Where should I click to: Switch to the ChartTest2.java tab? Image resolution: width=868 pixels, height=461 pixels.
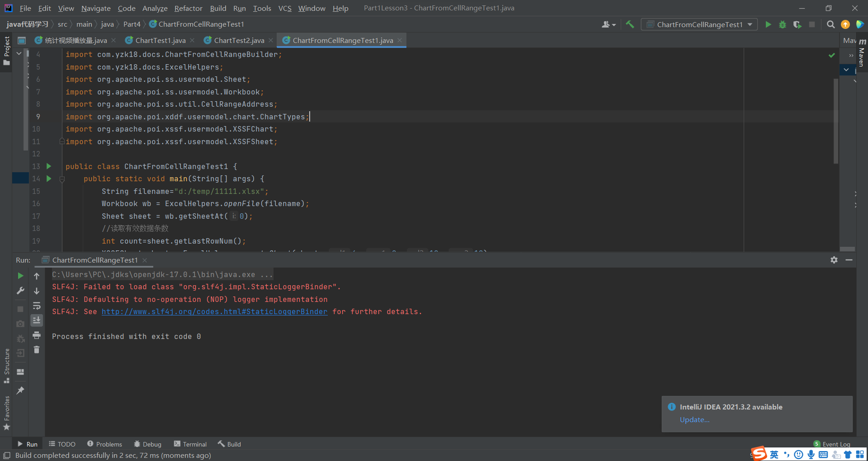(x=239, y=40)
